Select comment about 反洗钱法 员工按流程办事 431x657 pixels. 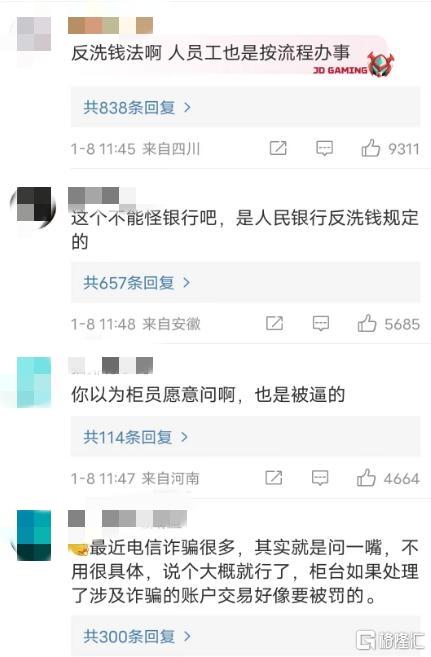pyautogui.click(x=210, y=53)
